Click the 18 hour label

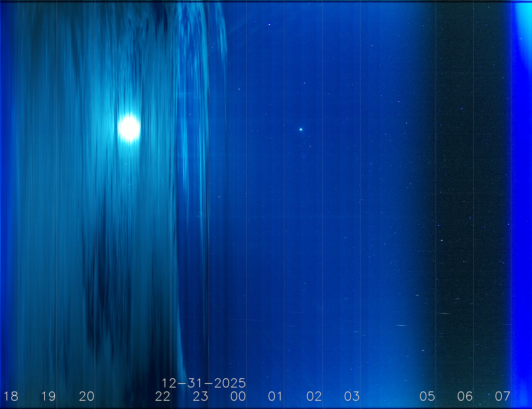point(11,396)
